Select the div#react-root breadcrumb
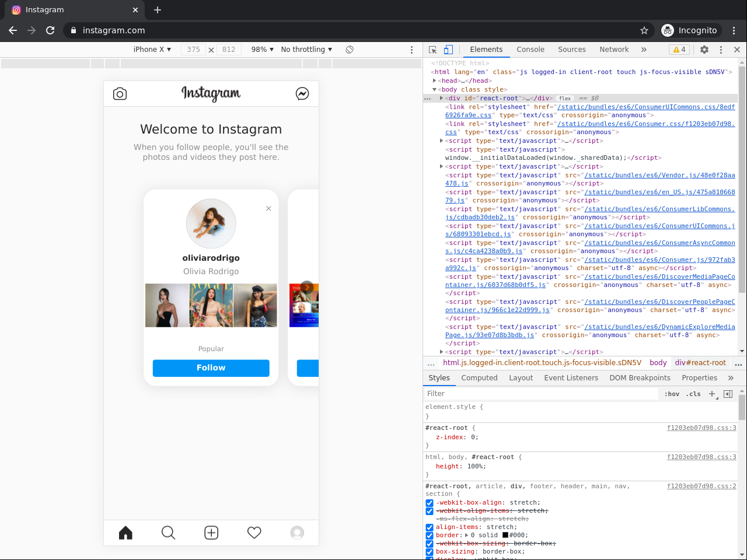This screenshot has height=560, width=747. [x=700, y=363]
